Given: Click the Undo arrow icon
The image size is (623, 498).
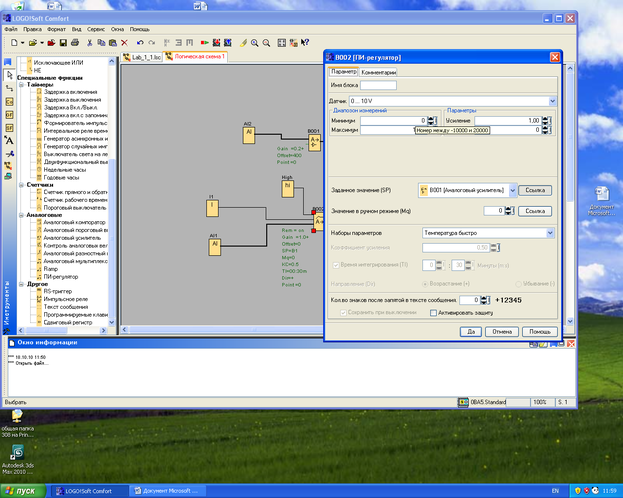Looking at the screenshot, I should tap(139, 43).
